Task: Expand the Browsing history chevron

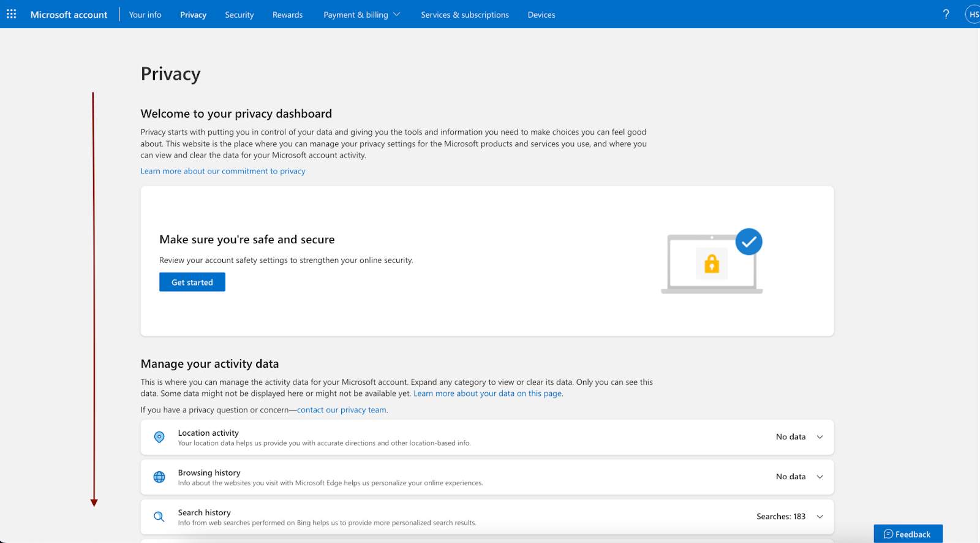Action: [820, 477]
